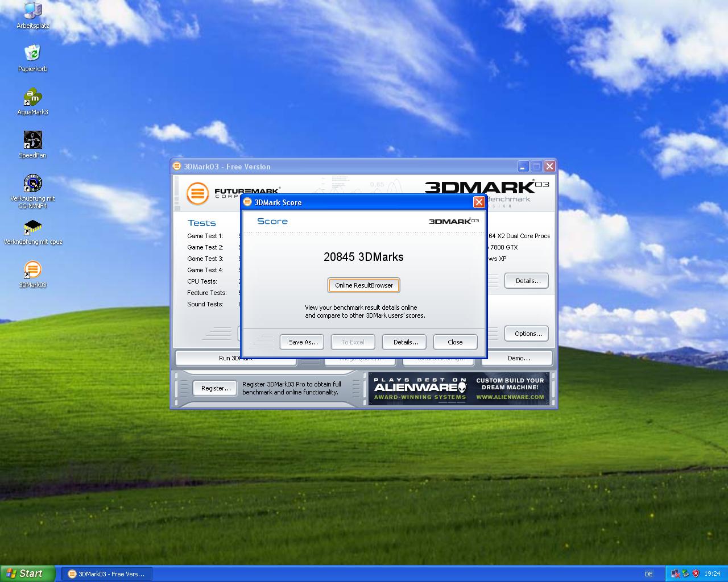
Task: Click the '64 X2 Dual Core Proce' text
Action: pos(519,236)
